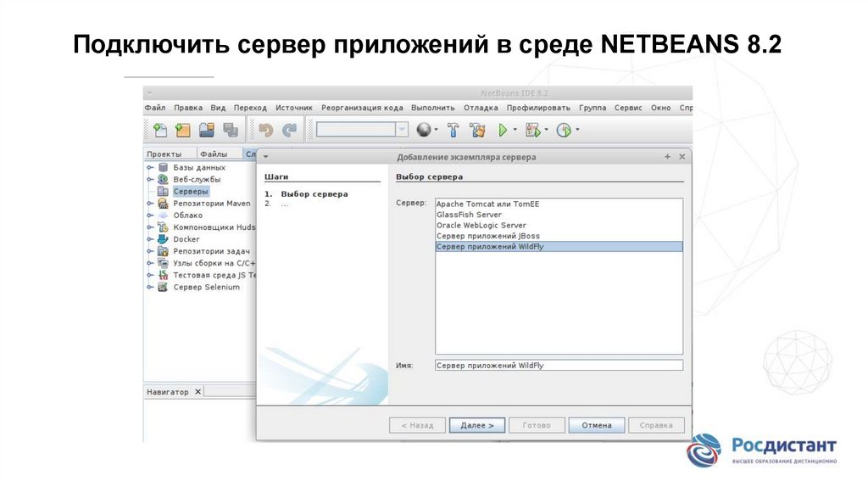Click the Серверы node icon
This screenshot has width=868, height=487.
point(163,191)
